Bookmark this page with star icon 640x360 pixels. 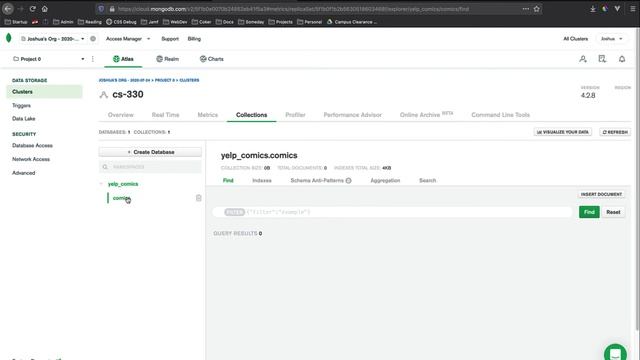coord(536,9)
